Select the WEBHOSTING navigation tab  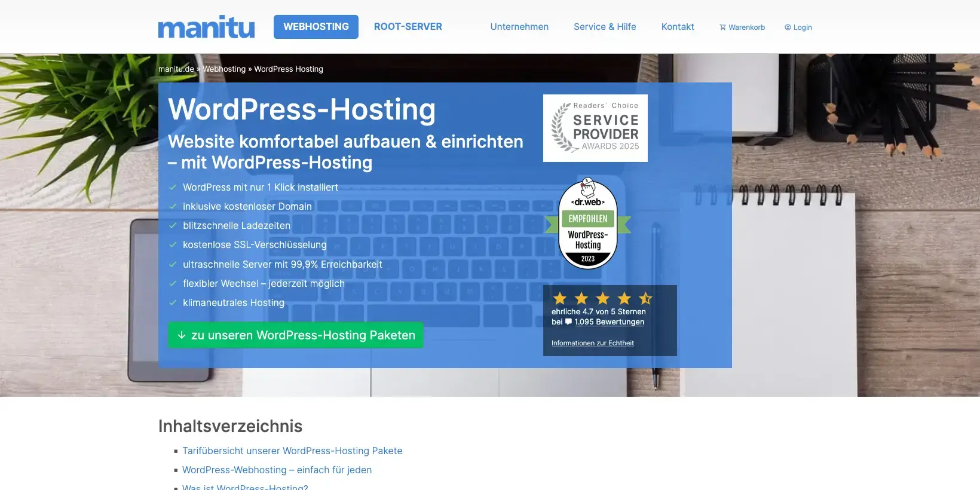[x=316, y=27]
